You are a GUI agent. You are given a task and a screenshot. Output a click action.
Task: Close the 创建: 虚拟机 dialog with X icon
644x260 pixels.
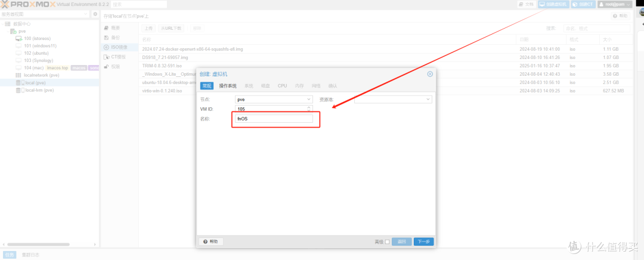429,74
